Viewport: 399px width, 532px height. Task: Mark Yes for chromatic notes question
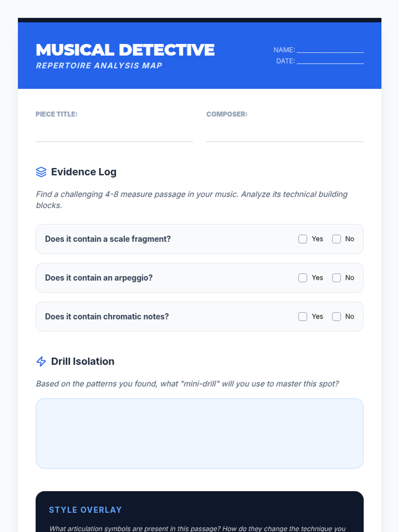303,317
